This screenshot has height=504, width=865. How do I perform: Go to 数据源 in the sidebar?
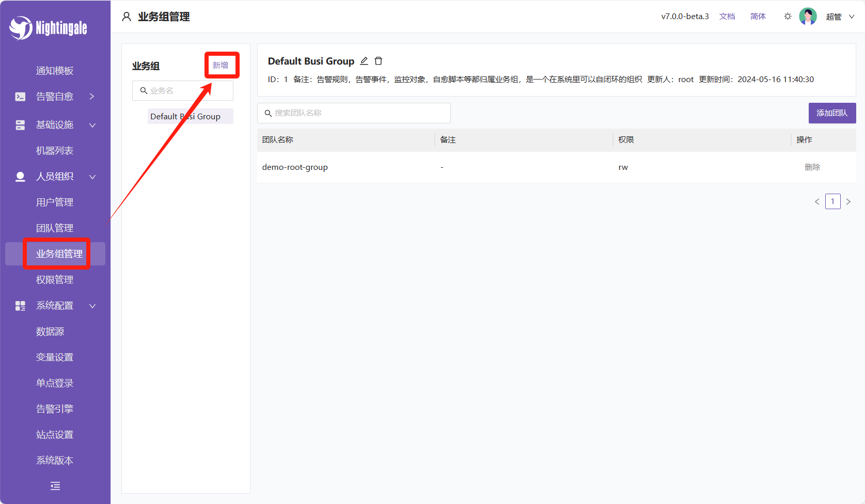click(x=50, y=332)
